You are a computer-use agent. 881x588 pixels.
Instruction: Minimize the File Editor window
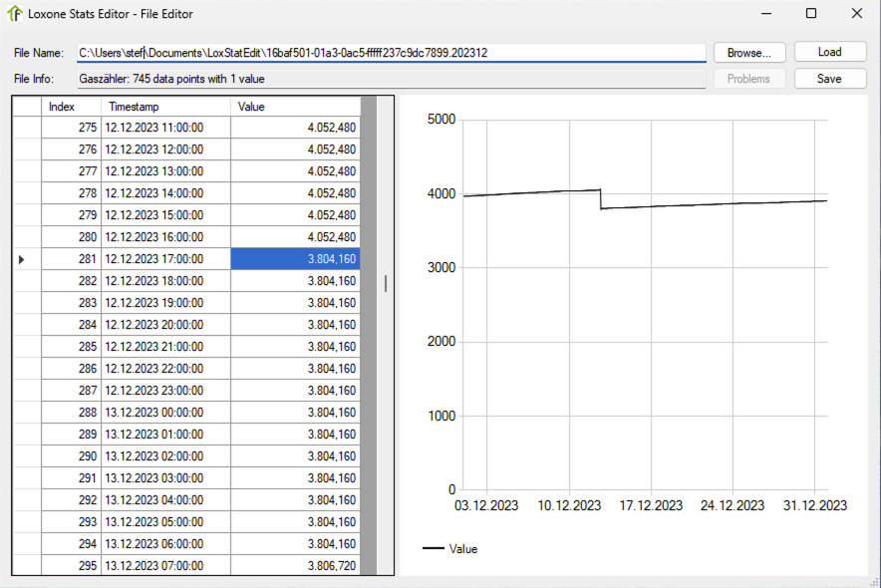765,14
